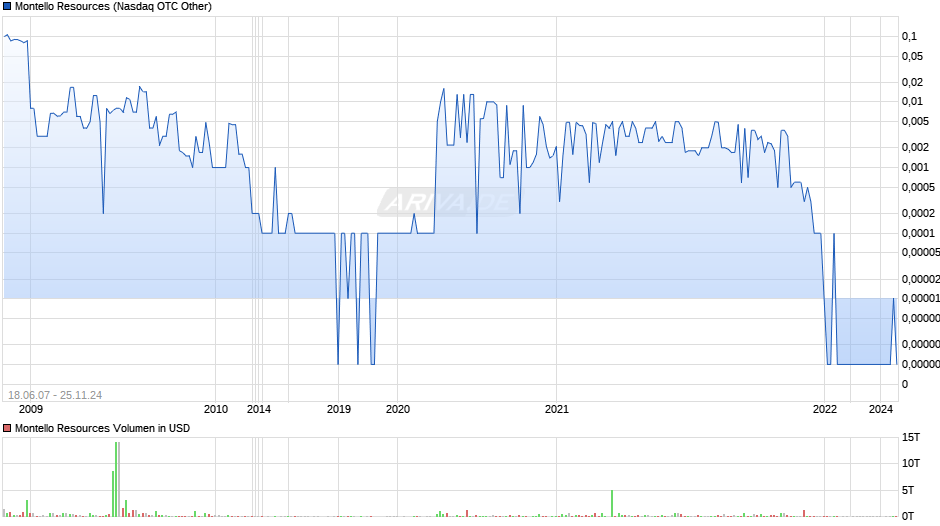Click the 0,01 price axis label
The height and width of the screenshot is (526, 940).
pos(912,101)
